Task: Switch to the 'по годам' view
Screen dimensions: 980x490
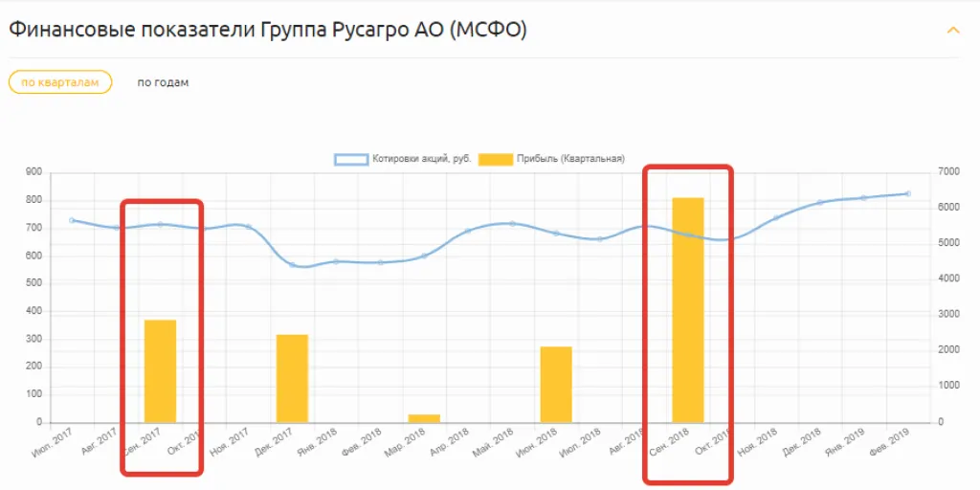Action: pyautogui.click(x=163, y=82)
